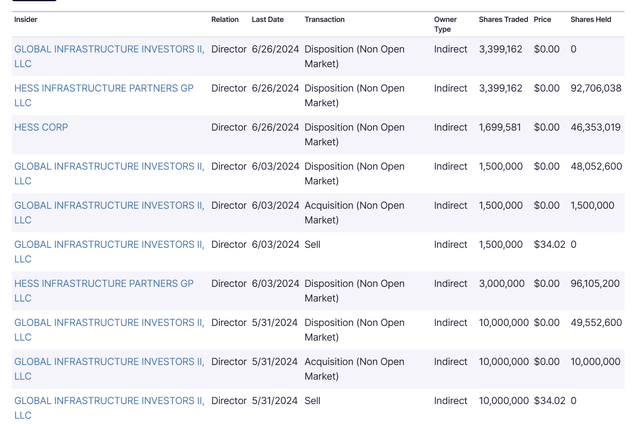Image resolution: width=640 pixels, height=424 pixels.
Task: Open Global Infrastructure link for 5/31/2024 Acquisition row
Action: [x=109, y=362]
